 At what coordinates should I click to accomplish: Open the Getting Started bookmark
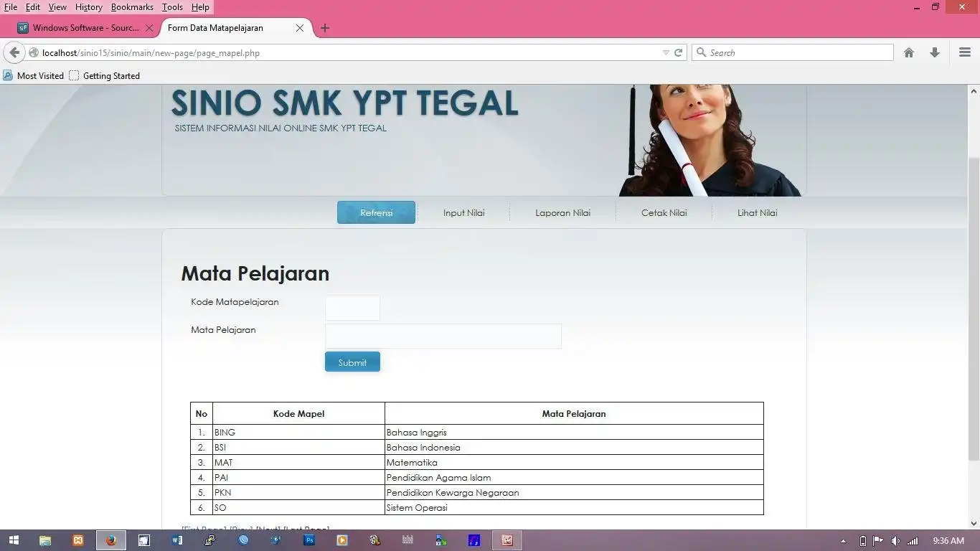point(105,75)
